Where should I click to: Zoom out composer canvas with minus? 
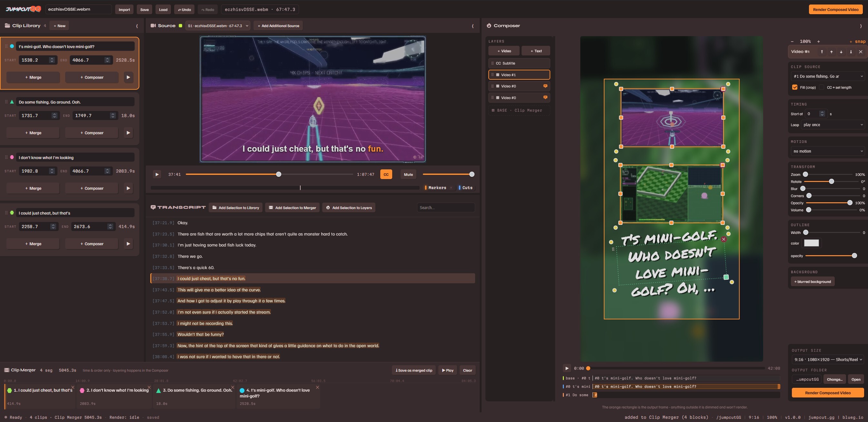tap(792, 42)
